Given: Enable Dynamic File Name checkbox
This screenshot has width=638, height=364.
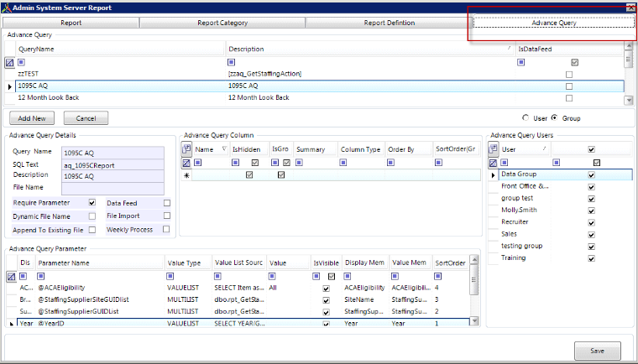Looking at the screenshot, I should click(92, 216).
